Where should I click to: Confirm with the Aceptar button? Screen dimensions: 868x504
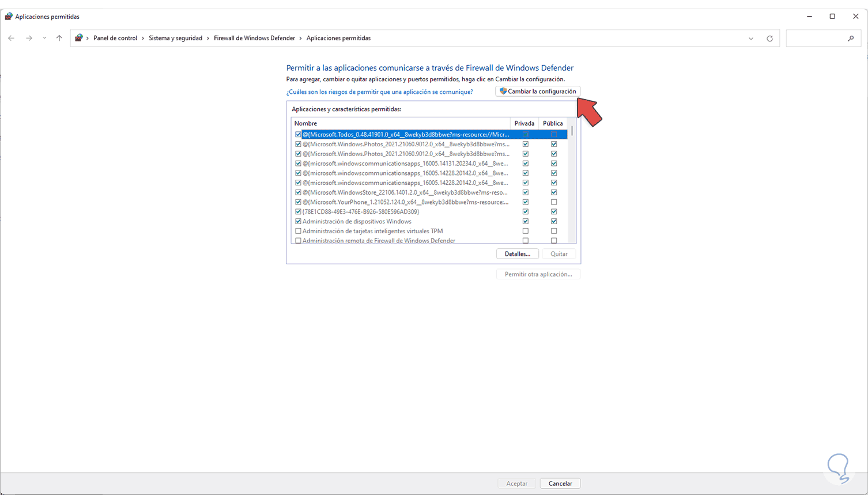pyautogui.click(x=517, y=484)
